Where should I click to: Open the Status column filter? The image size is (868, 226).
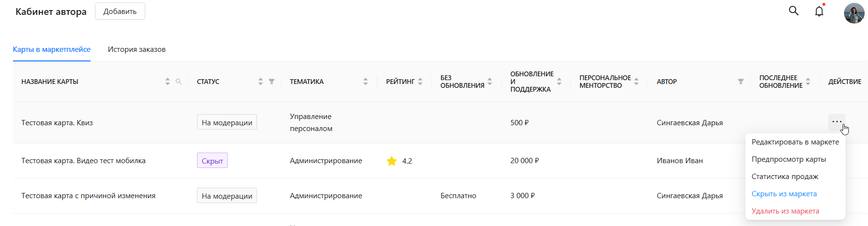272,82
